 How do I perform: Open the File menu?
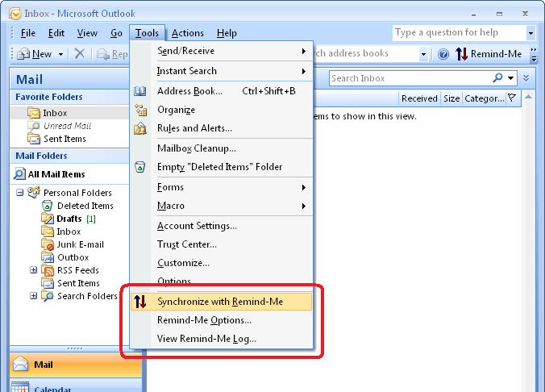[x=27, y=33]
